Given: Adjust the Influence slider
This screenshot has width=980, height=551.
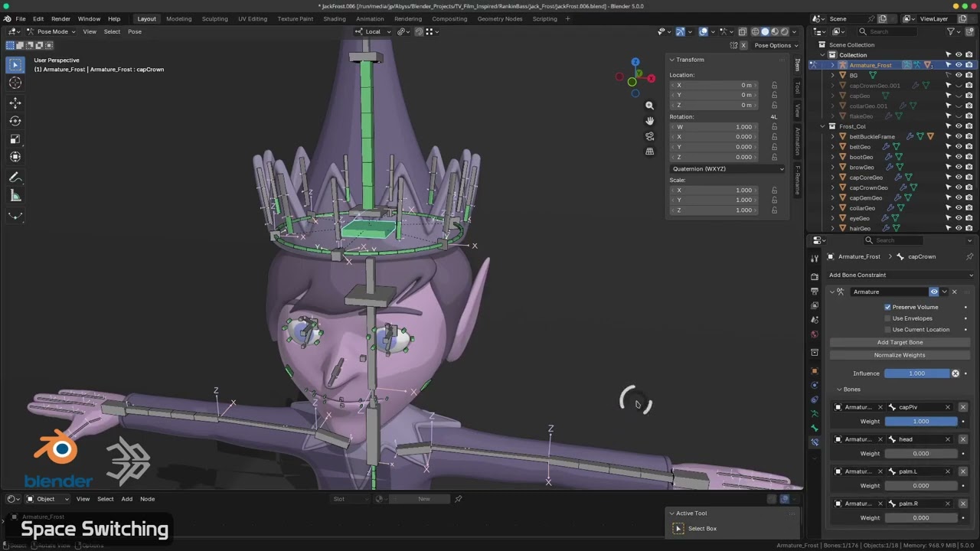Looking at the screenshot, I should 917,373.
